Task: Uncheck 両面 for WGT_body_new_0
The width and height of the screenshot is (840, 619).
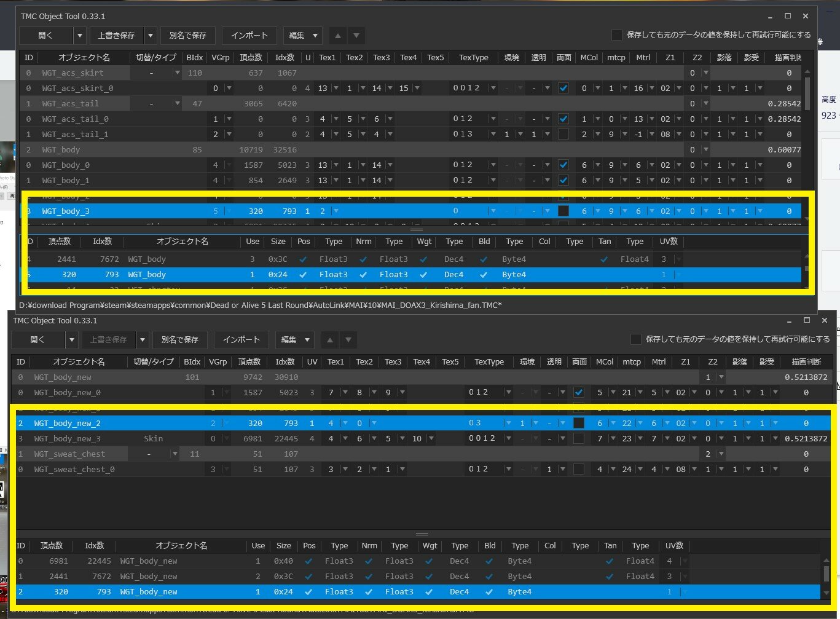Action: (578, 393)
